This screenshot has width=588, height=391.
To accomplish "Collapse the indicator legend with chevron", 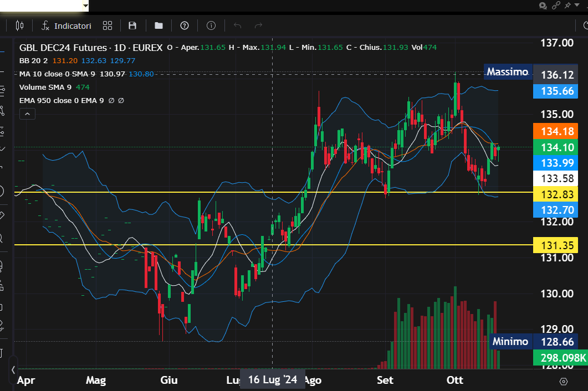I will point(28,114).
